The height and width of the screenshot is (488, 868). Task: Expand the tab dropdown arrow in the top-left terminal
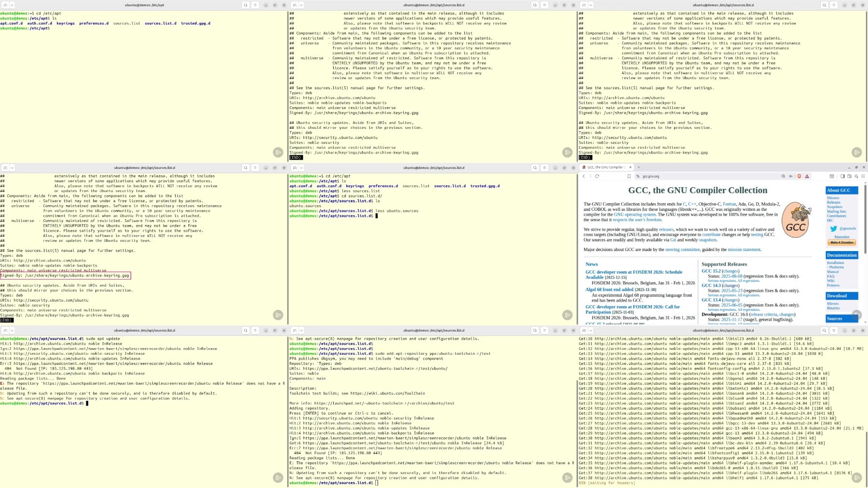pyautogui.click(x=12, y=5)
